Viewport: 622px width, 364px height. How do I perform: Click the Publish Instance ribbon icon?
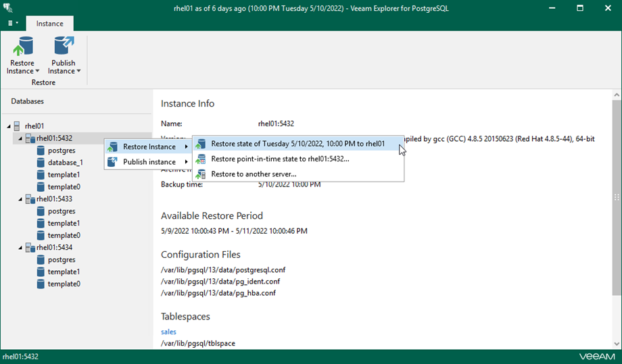pos(64,46)
